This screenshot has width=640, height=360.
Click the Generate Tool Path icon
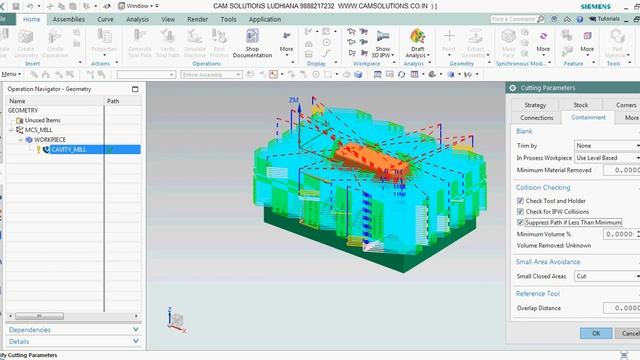(x=140, y=43)
